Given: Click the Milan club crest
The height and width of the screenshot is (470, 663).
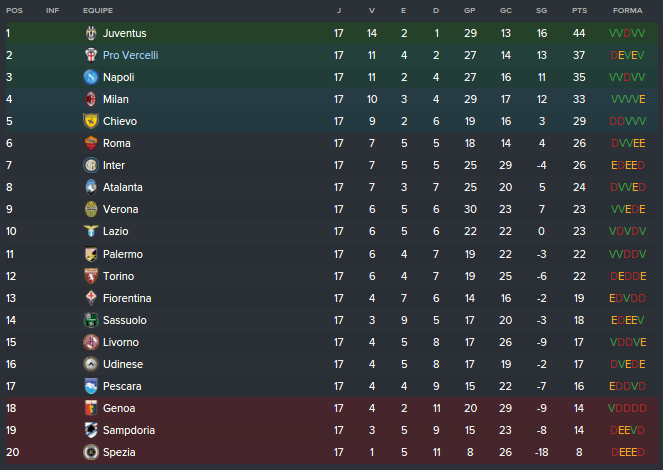Looking at the screenshot, I should pos(91,99).
